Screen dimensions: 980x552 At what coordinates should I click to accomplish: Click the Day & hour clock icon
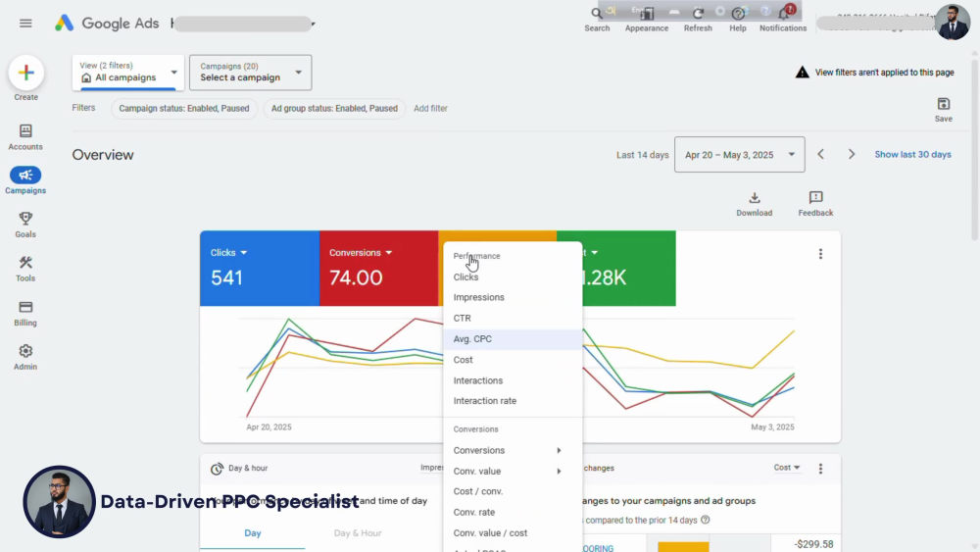click(x=217, y=469)
